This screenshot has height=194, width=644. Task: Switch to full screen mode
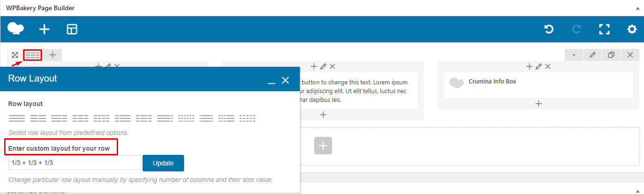pyautogui.click(x=604, y=29)
